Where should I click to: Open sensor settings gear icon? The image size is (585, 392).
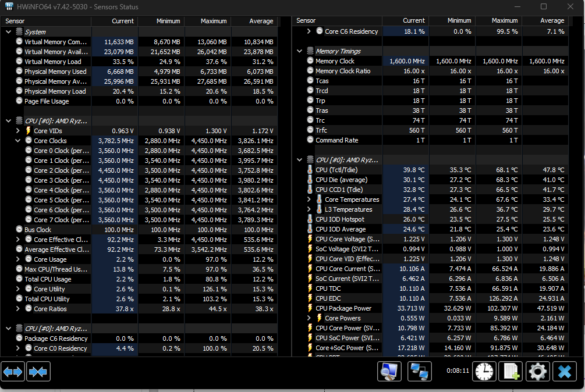(x=538, y=372)
